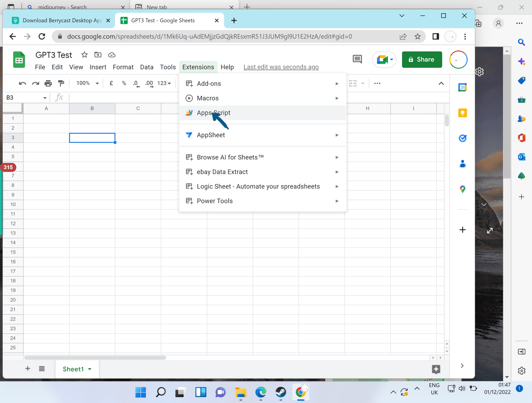Open Chrome side panel icon

pos(436,36)
